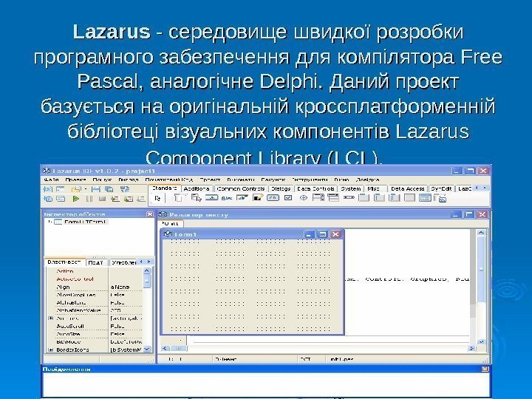Viewport: 532px width, 399px height.
Task: Switch to Data Access palette tab
Action: point(407,188)
